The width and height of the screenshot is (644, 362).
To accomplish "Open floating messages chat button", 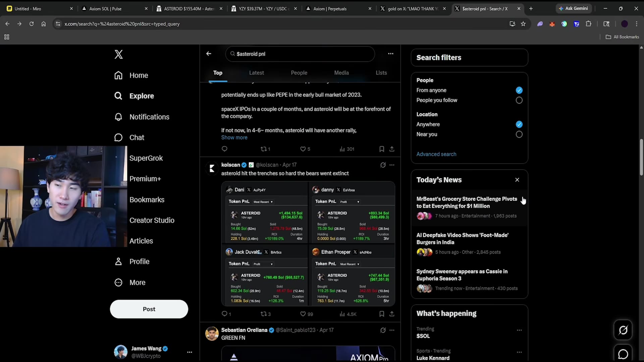I will point(623,354).
